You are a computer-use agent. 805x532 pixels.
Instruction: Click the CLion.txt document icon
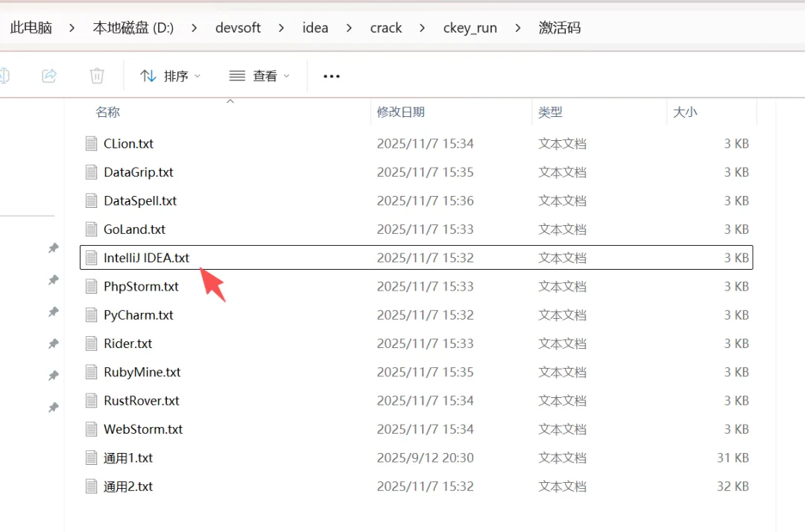click(x=92, y=144)
